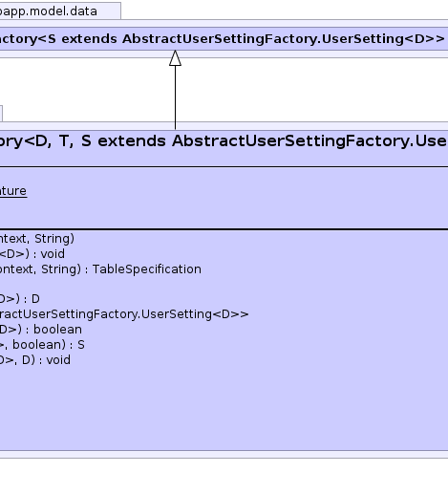
Task: Click white canvas between the two classes
Action: pyautogui.click(x=287, y=90)
